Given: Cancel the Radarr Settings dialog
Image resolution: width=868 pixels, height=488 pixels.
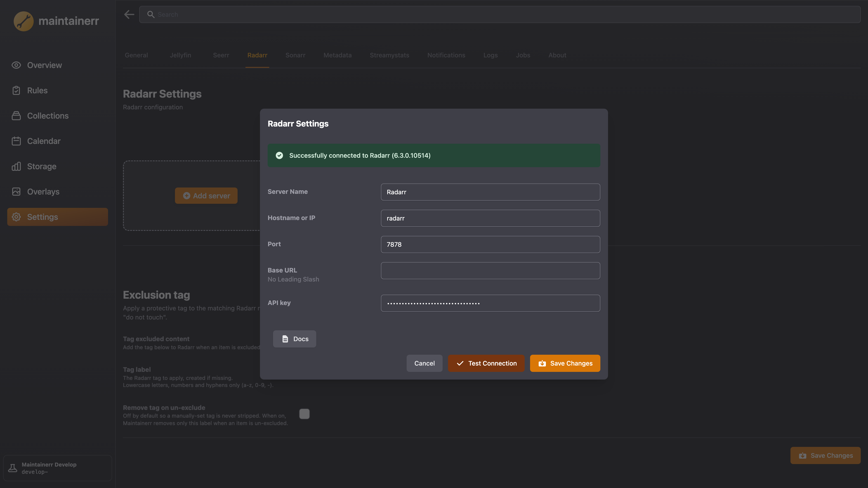Looking at the screenshot, I should pyautogui.click(x=424, y=363).
